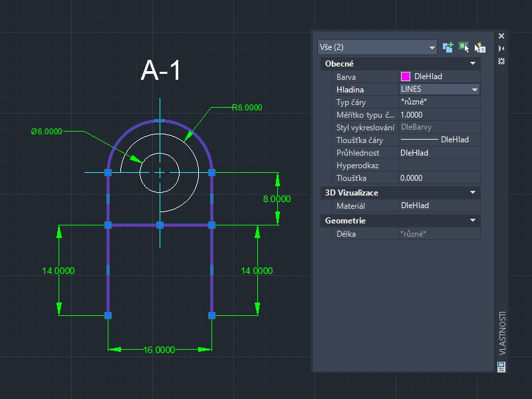Open the Quick Select icon
The width and height of the screenshot is (532, 399).
[x=480, y=47]
